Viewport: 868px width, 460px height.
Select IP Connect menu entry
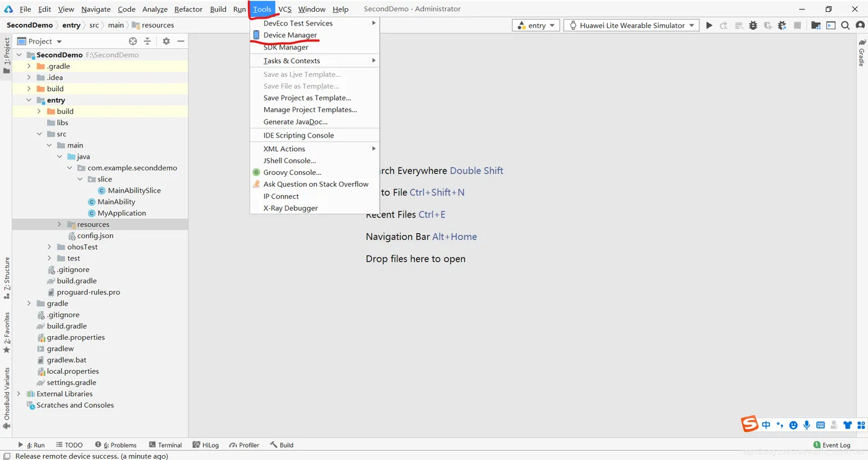click(x=314, y=197)
